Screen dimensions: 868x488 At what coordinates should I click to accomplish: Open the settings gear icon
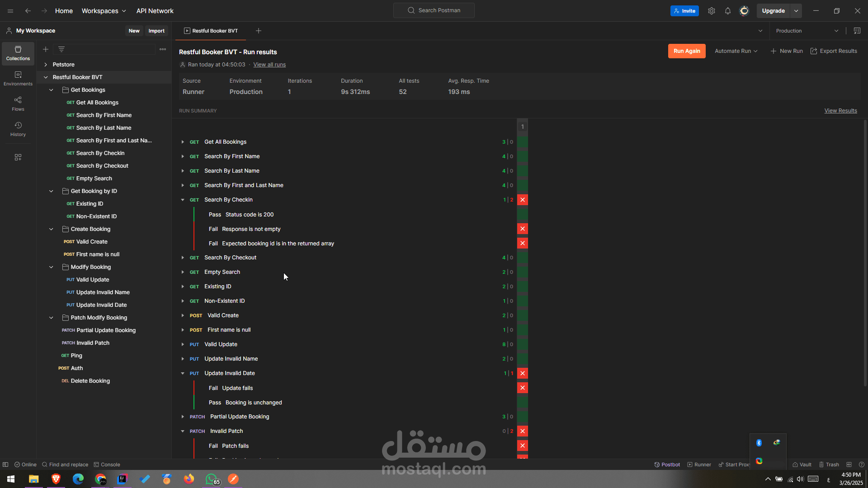point(712,11)
